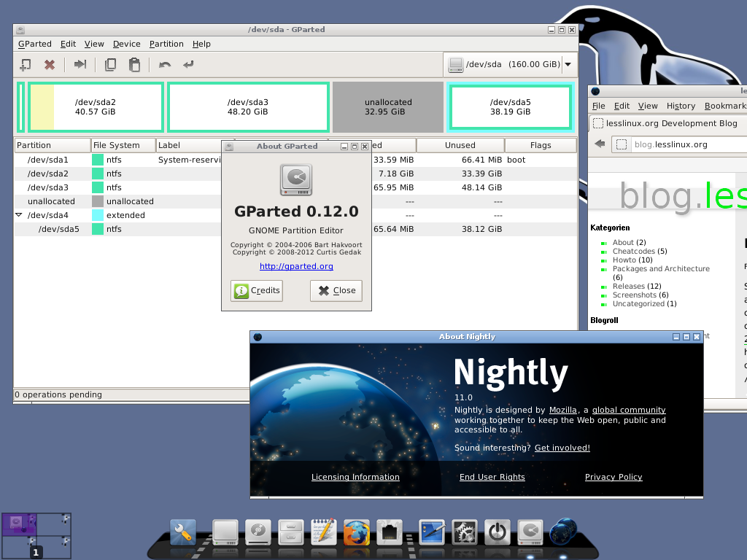Image resolution: width=747 pixels, height=560 pixels.
Task: Select the unallocated 32.95 GiB block
Action: click(388, 107)
